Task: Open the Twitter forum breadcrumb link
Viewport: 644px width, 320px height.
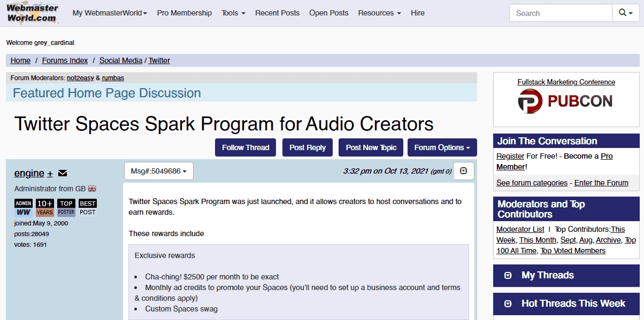Action: click(x=159, y=60)
